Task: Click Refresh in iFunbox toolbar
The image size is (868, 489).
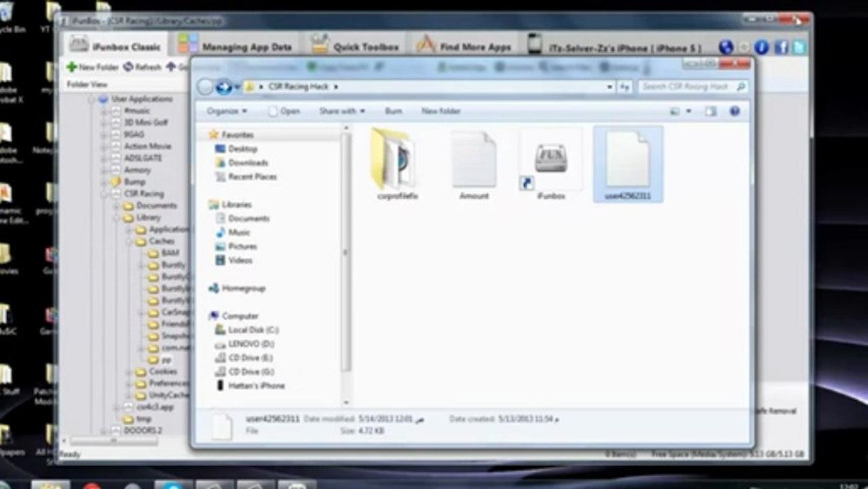Action: [x=143, y=67]
